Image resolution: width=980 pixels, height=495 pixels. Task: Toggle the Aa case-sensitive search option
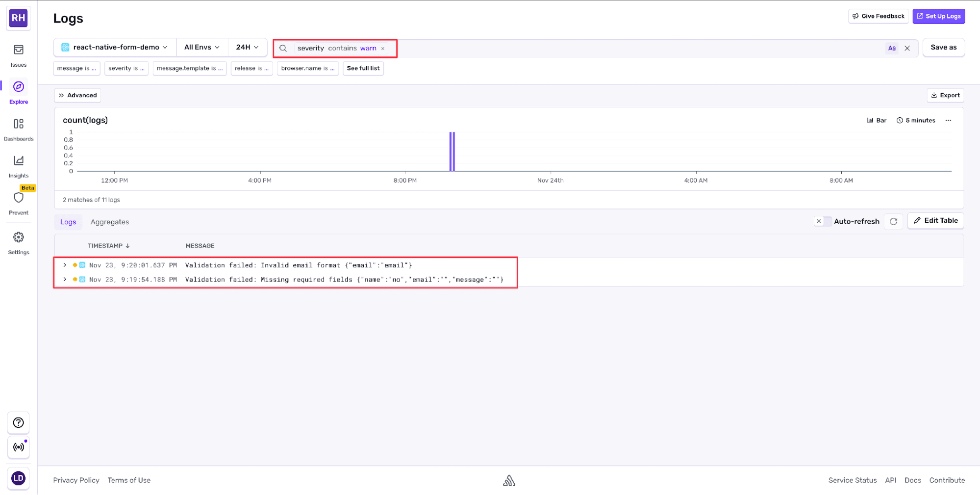click(892, 48)
